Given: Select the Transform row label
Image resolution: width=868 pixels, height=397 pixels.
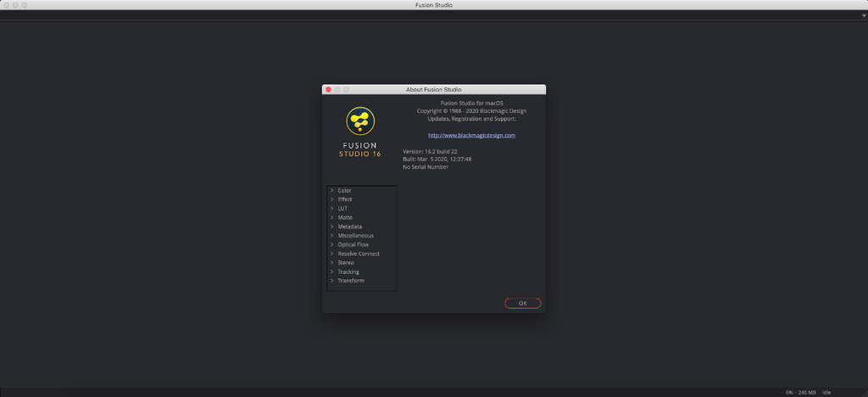Looking at the screenshot, I should point(351,281).
